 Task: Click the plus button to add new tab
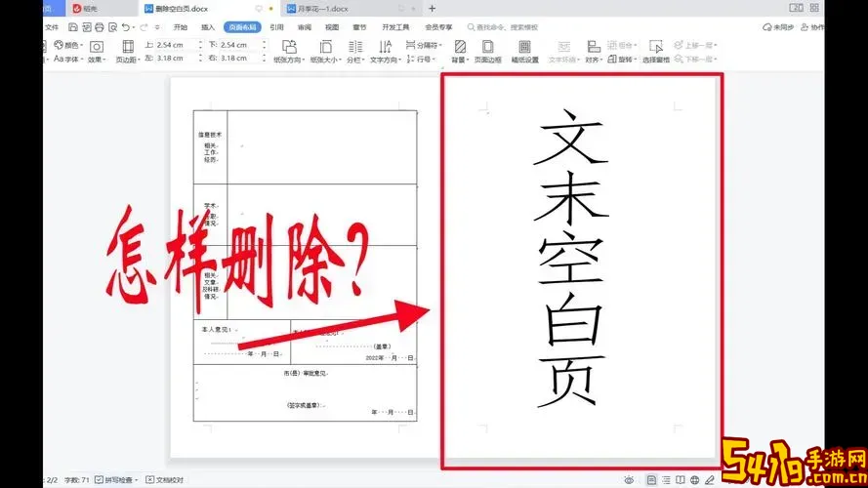coord(432,9)
